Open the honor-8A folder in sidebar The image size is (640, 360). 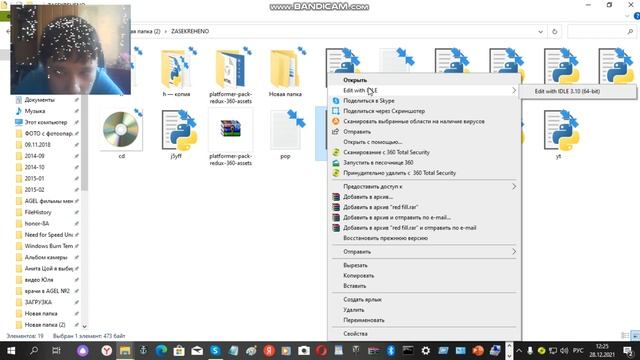click(x=37, y=224)
